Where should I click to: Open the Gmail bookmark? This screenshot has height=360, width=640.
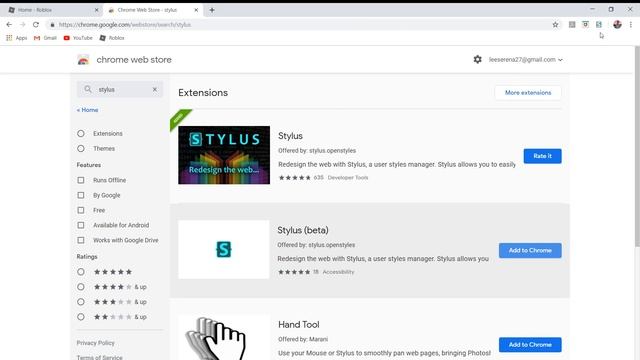pos(45,38)
